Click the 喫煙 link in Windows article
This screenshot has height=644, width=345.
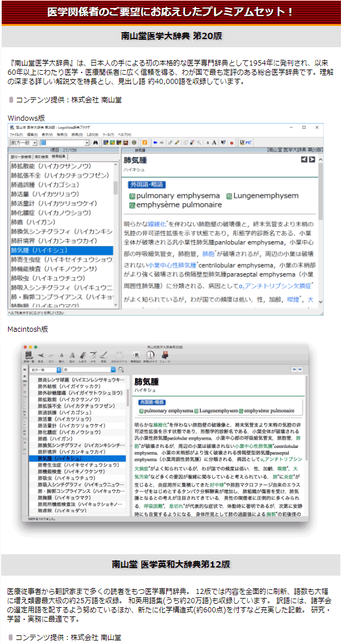click(x=294, y=300)
